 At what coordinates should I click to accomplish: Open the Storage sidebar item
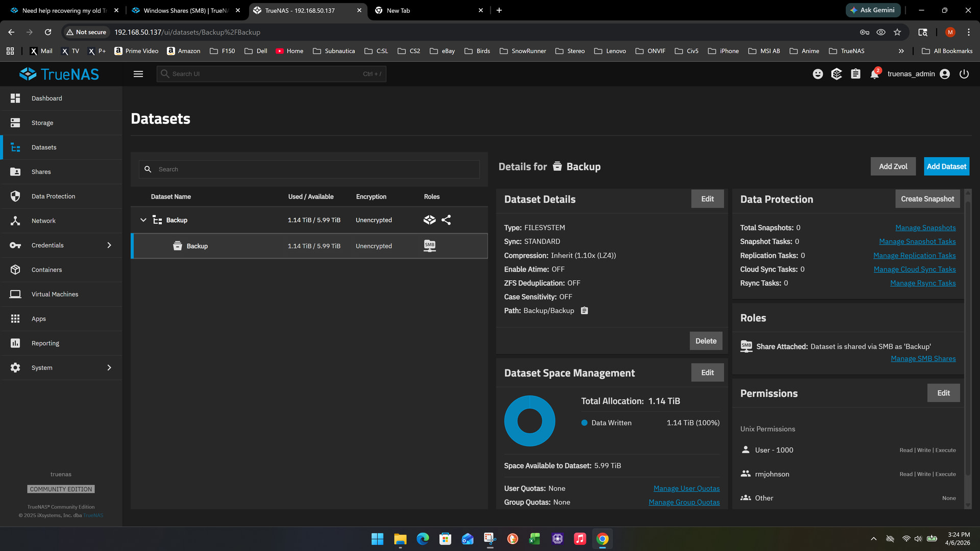click(61, 123)
